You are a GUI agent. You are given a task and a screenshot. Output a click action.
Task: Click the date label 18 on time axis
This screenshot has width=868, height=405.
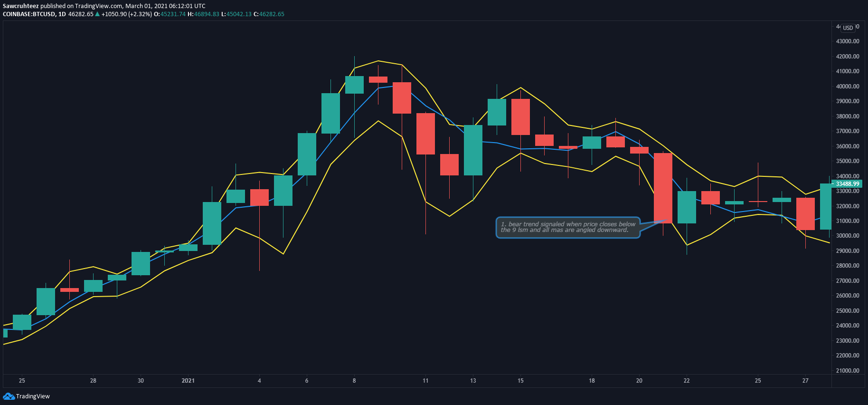(592, 381)
